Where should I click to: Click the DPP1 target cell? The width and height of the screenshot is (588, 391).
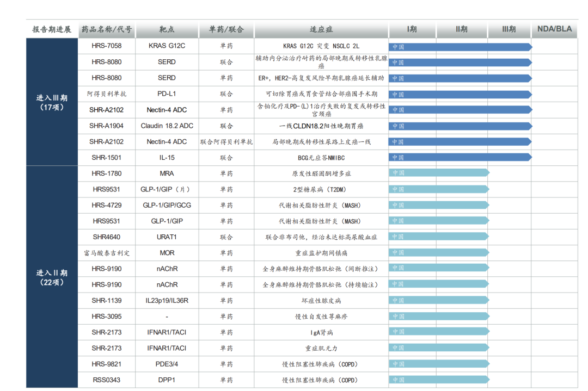(167, 380)
